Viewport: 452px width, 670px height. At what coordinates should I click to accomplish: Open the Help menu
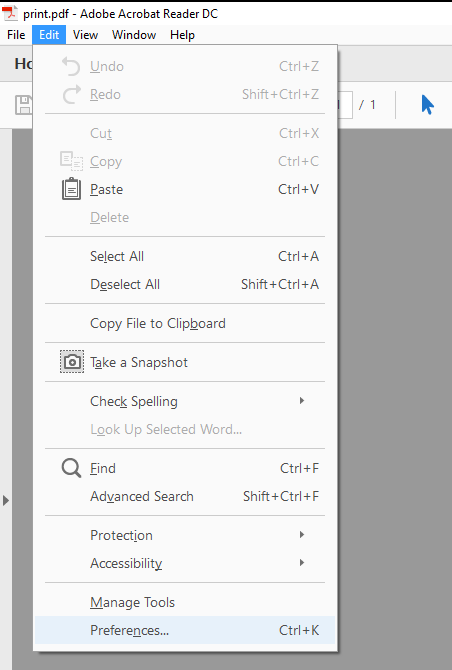coord(182,35)
